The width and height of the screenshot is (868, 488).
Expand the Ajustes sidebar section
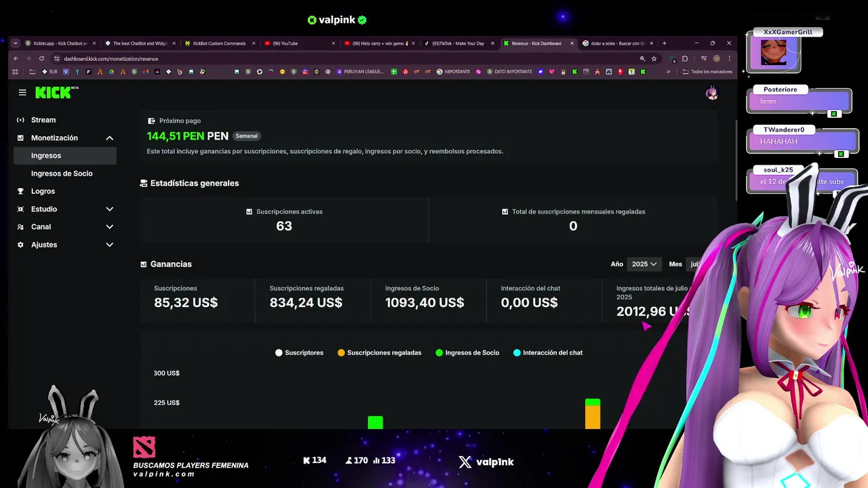click(x=109, y=245)
